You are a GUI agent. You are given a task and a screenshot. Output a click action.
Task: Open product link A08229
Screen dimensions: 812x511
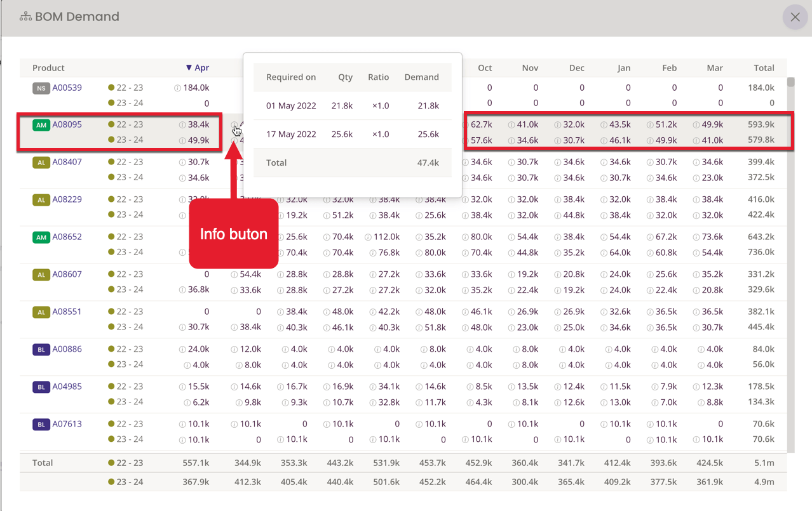pyautogui.click(x=67, y=199)
